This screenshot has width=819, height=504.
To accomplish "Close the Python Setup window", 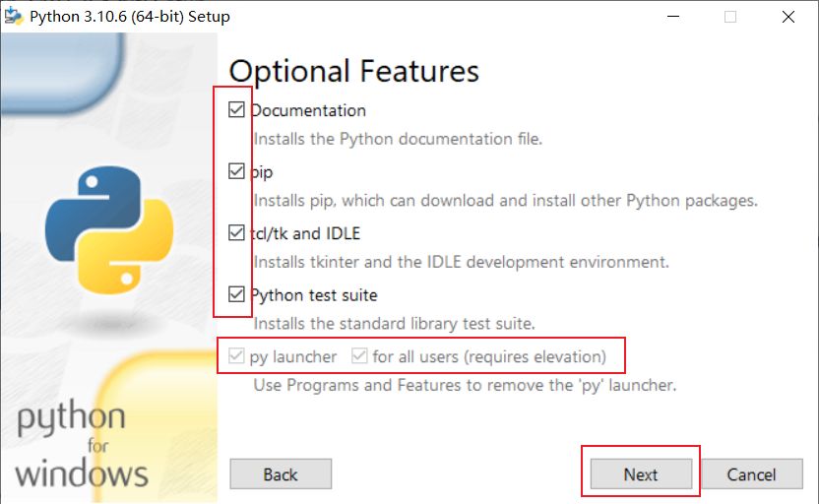I will coord(788,17).
